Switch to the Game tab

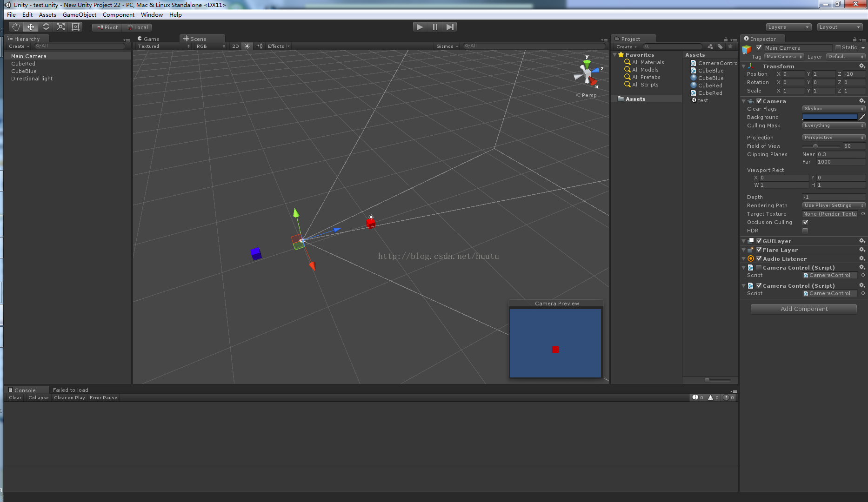click(149, 39)
